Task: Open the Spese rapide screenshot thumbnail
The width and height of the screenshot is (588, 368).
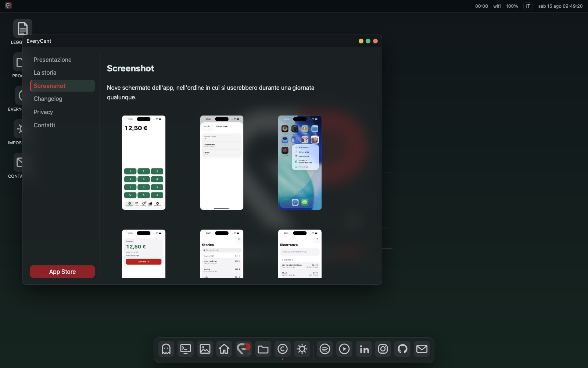Action: 222,163
